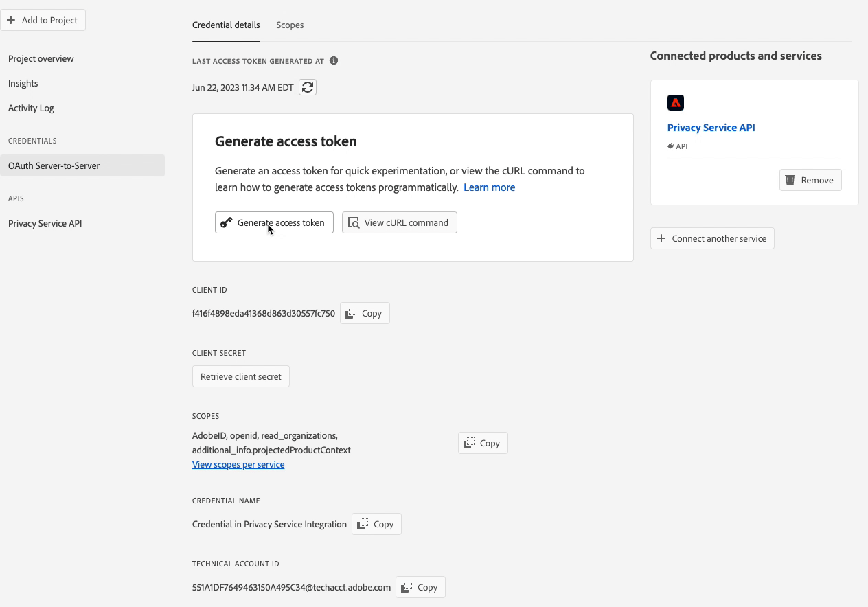This screenshot has height=607, width=868.
Task: View scopes per service
Action: pyautogui.click(x=238, y=464)
